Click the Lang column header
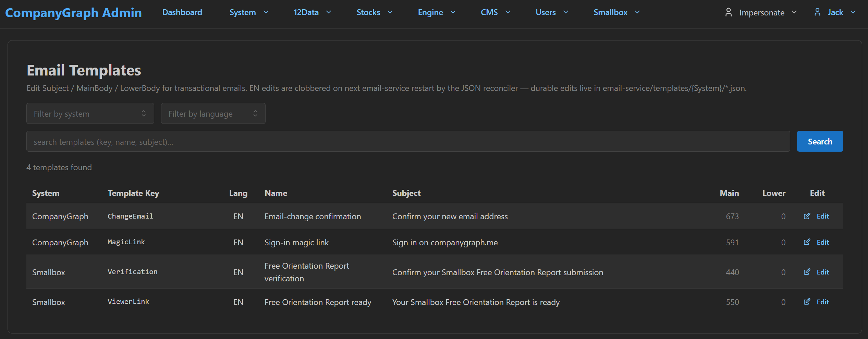The height and width of the screenshot is (339, 868). pyautogui.click(x=238, y=193)
